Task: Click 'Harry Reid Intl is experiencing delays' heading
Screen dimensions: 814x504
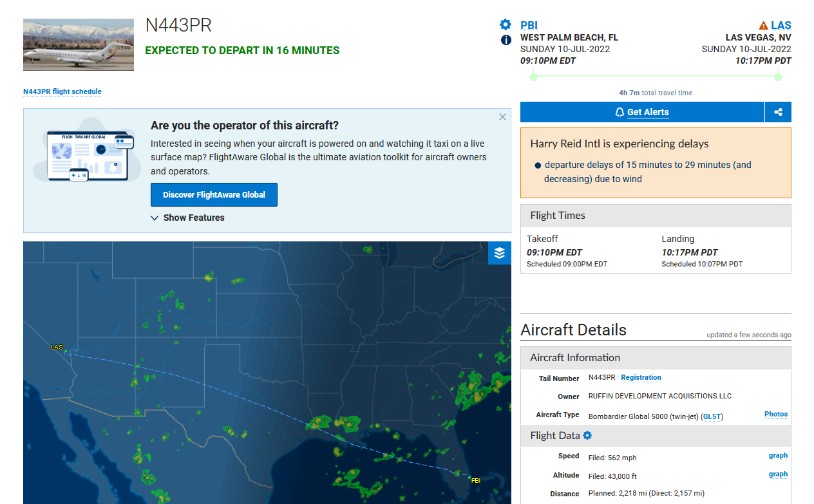Action: (620, 144)
